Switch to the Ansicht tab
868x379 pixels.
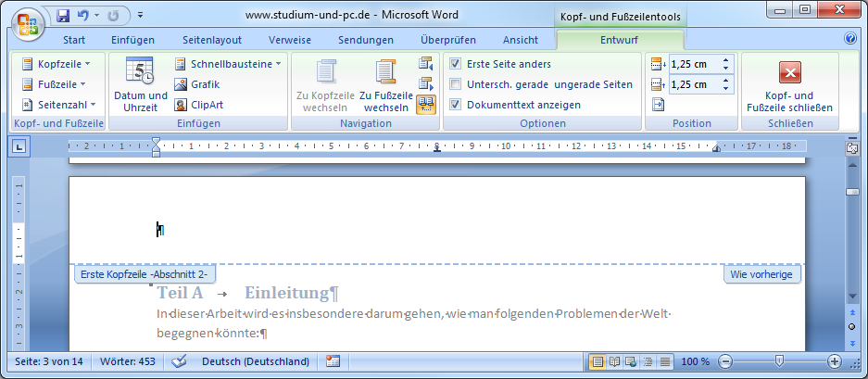point(521,40)
